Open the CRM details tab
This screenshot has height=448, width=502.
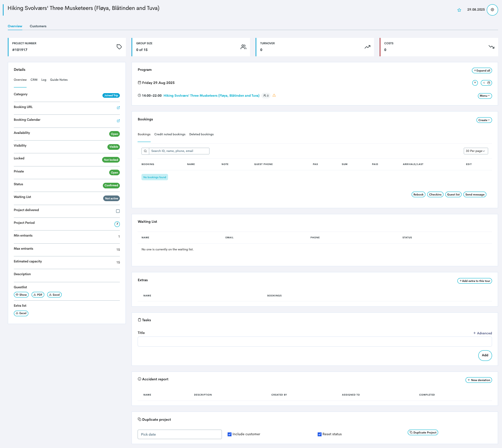[x=34, y=80]
